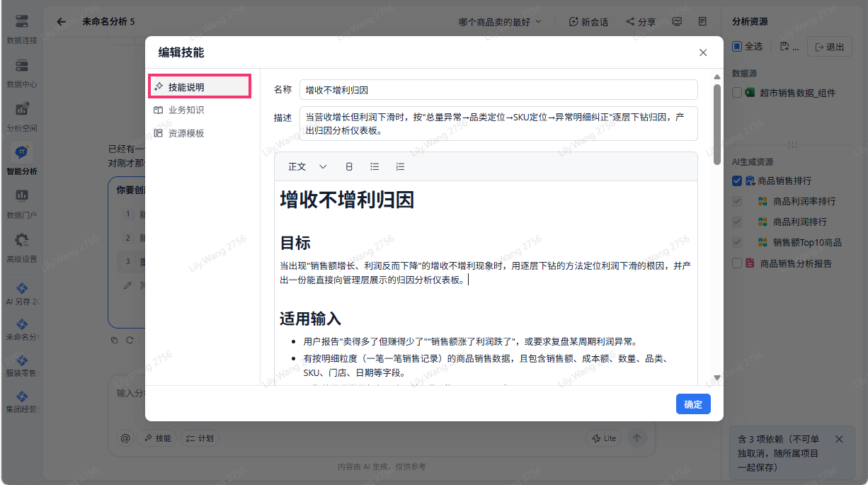Toggle the 全选 checkbox
The height and width of the screenshot is (485, 868).
point(737,46)
